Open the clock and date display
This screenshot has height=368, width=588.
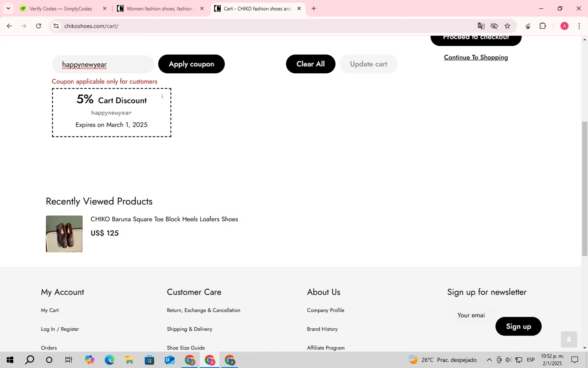(x=552, y=360)
